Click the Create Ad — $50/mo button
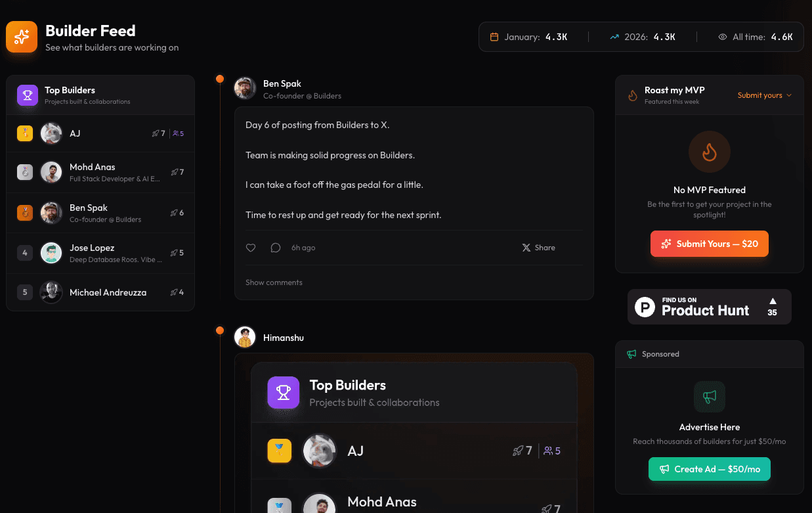This screenshot has height=513, width=812. pos(710,469)
